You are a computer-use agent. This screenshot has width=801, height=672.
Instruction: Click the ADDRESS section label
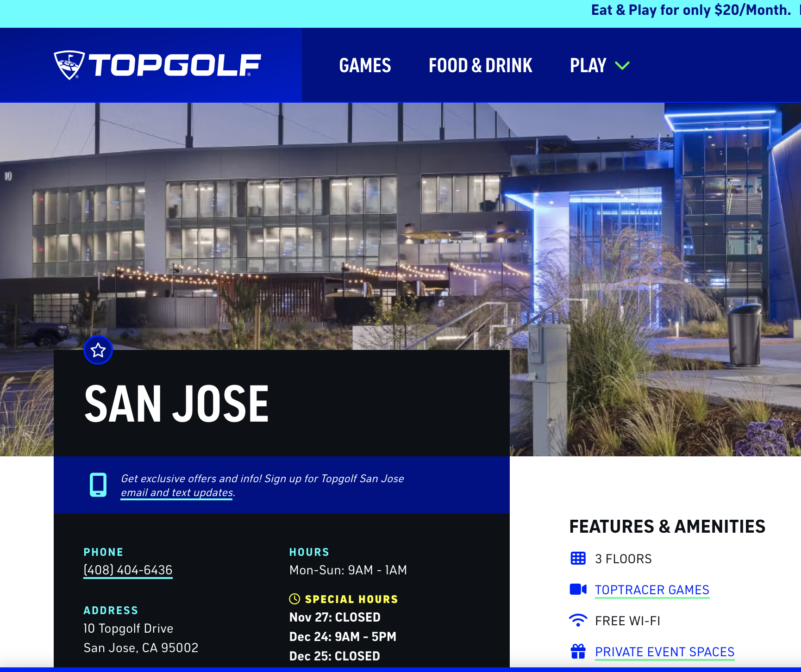[111, 610]
